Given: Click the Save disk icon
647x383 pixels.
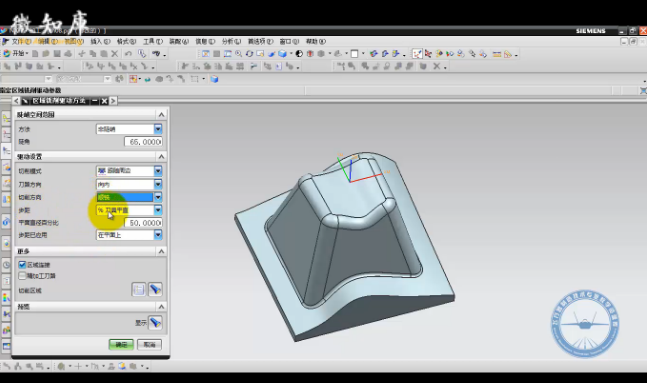Looking at the screenshot, I should pyautogui.click(x=57, y=54).
